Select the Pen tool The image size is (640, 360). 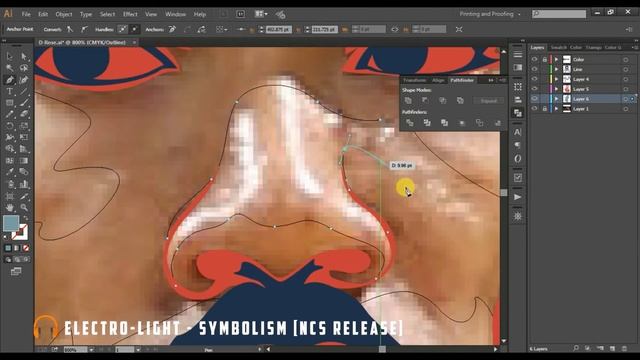10,80
